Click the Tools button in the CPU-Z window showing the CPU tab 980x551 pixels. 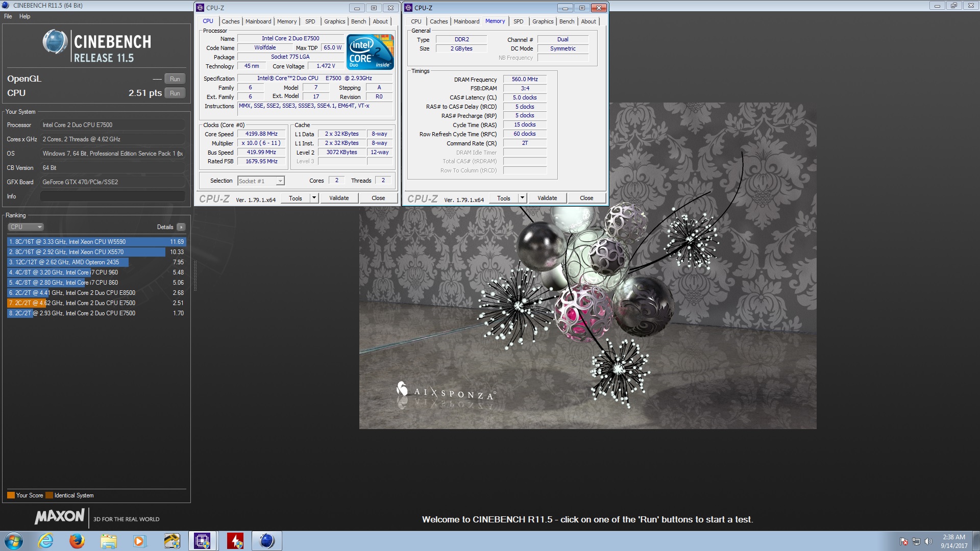point(295,198)
